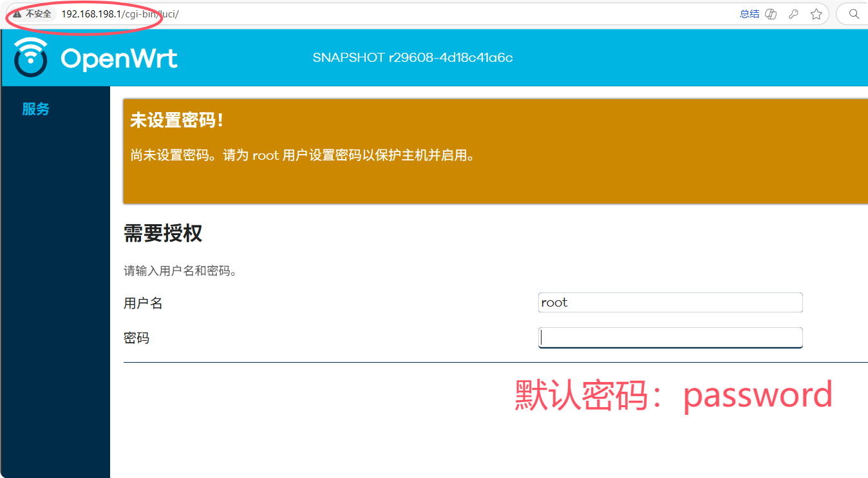
Task: Focus the 用户名 field containing root
Action: tap(670, 303)
